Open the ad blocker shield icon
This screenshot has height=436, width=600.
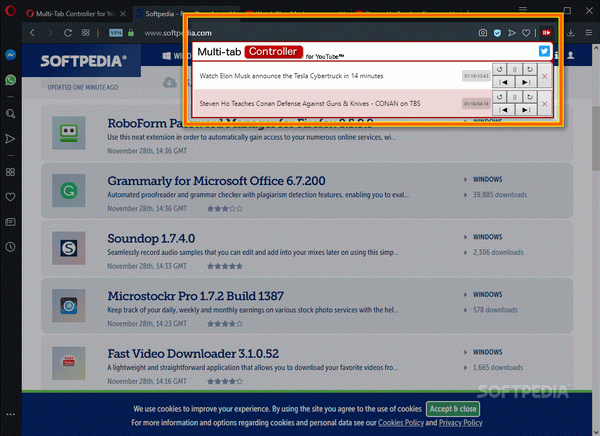click(497, 33)
